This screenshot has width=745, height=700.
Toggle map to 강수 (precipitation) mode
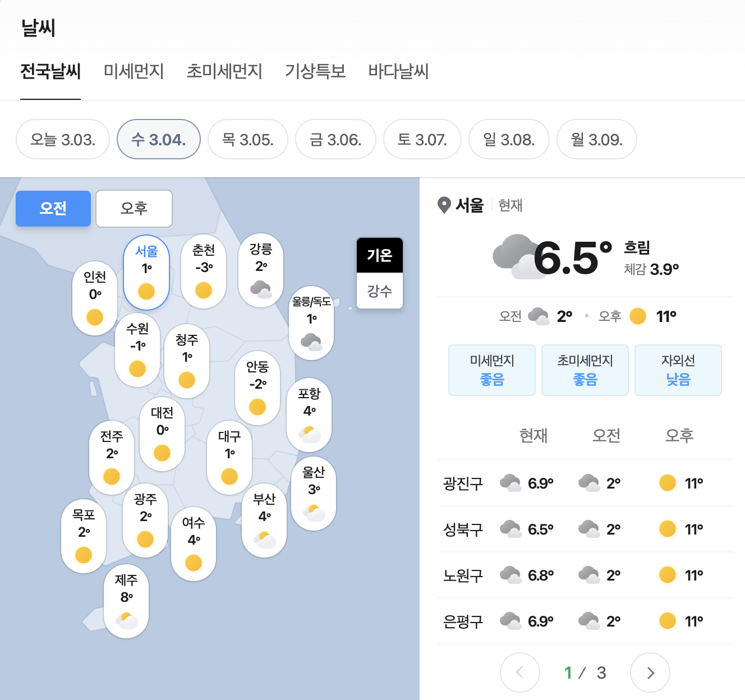(380, 291)
